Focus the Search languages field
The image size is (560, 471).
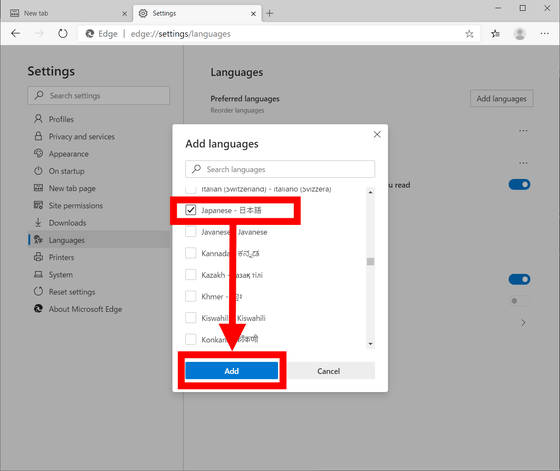pyautogui.click(x=280, y=169)
